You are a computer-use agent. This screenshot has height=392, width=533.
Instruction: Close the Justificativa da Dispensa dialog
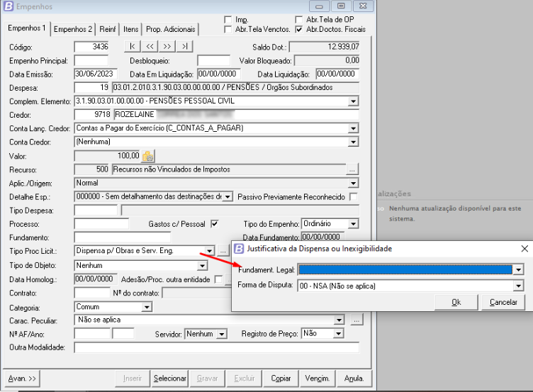(524, 249)
